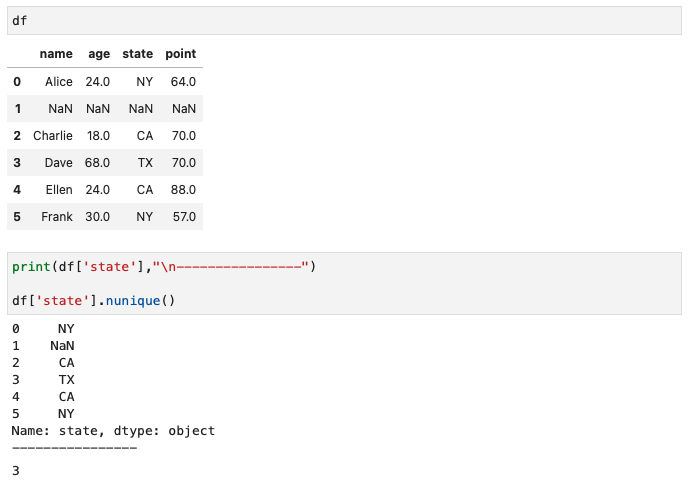690x491 pixels.
Task: Click the TX state cell in the table
Action: click(145, 162)
